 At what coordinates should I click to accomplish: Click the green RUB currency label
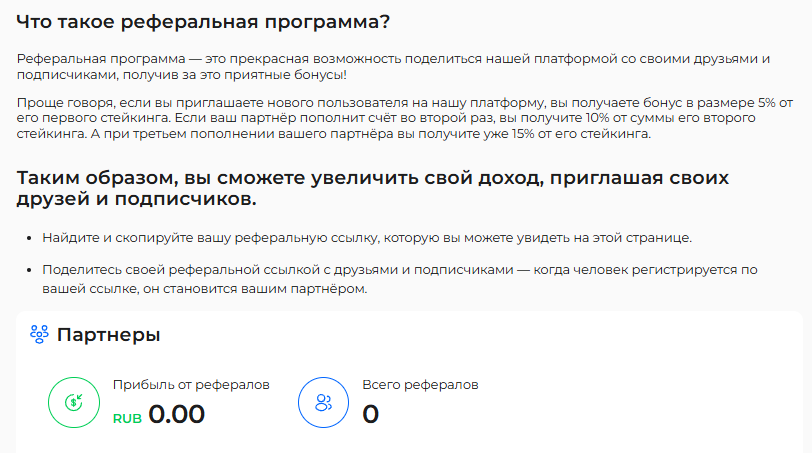click(127, 418)
